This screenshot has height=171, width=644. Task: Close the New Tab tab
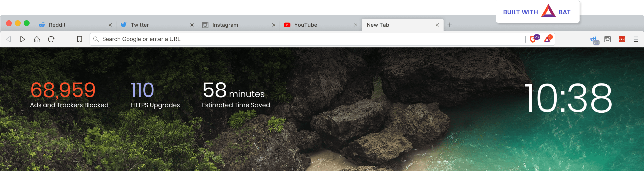click(x=437, y=25)
